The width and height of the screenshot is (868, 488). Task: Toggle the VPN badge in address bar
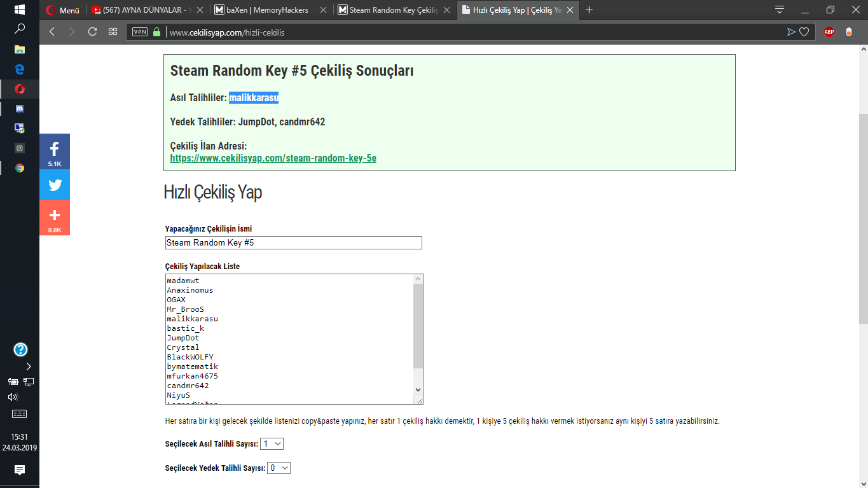[140, 32]
